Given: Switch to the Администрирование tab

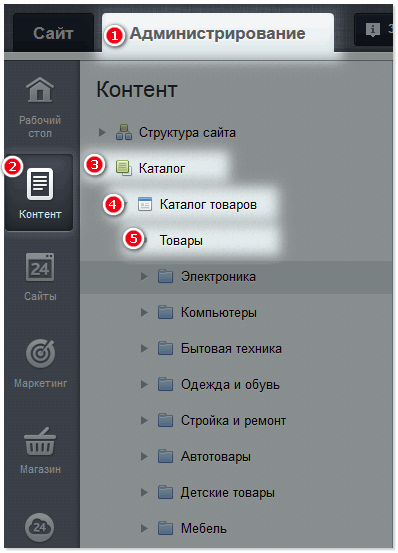Looking at the screenshot, I should coord(218,33).
